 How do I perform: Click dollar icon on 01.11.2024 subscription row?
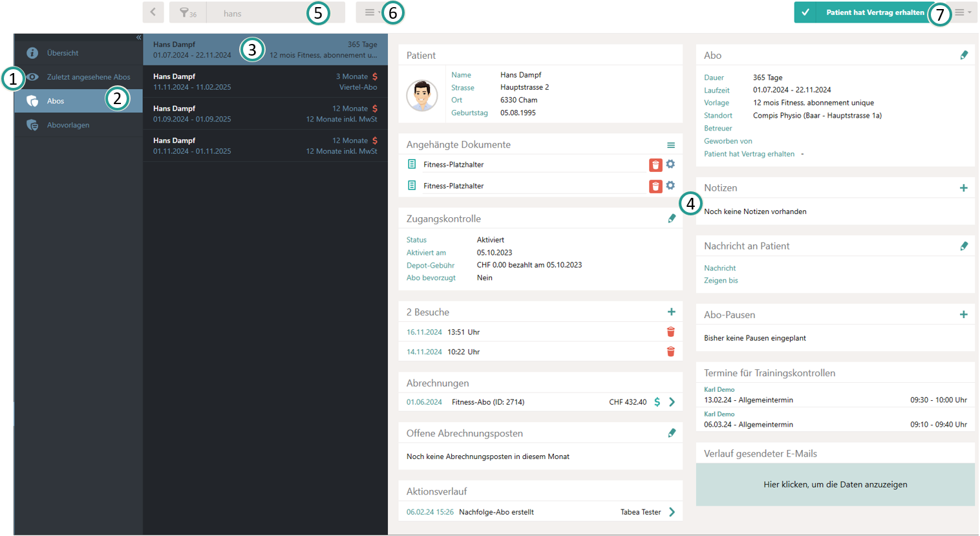(x=375, y=140)
